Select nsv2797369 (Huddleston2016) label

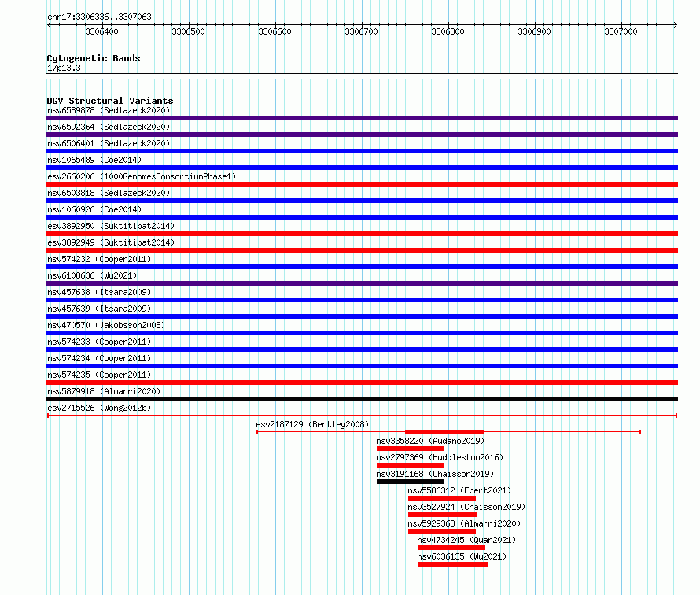pos(440,457)
